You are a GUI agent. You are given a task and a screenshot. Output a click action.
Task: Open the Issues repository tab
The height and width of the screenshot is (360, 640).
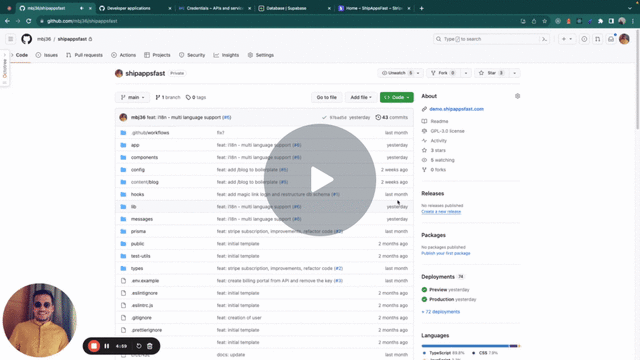pyautogui.click(x=47, y=55)
